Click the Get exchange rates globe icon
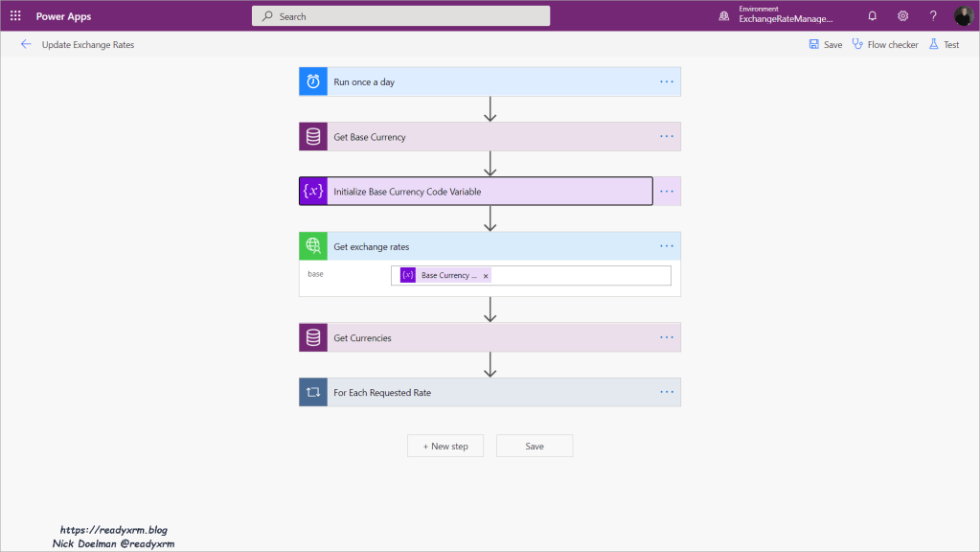The width and height of the screenshot is (980, 552). tap(313, 246)
